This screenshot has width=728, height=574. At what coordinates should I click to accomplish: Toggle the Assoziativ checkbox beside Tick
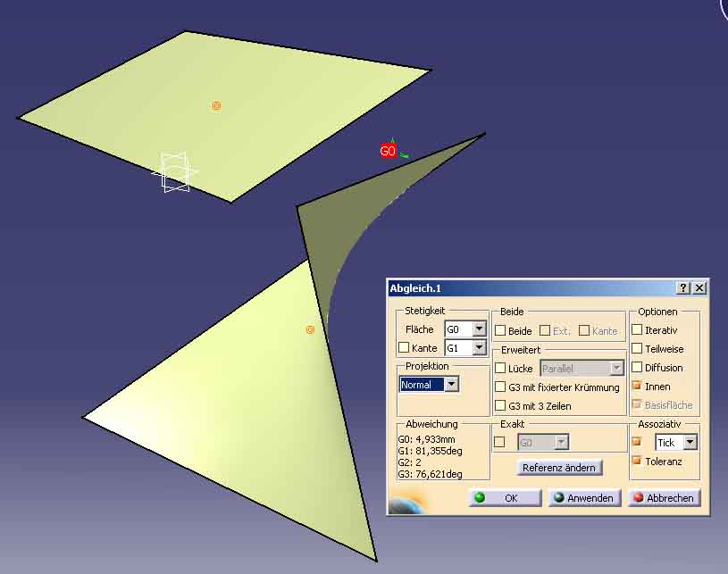(x=637, y=442)
